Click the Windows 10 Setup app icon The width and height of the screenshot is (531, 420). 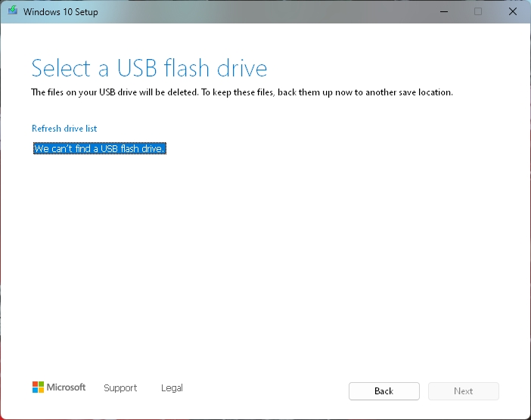tap(13, 10)
